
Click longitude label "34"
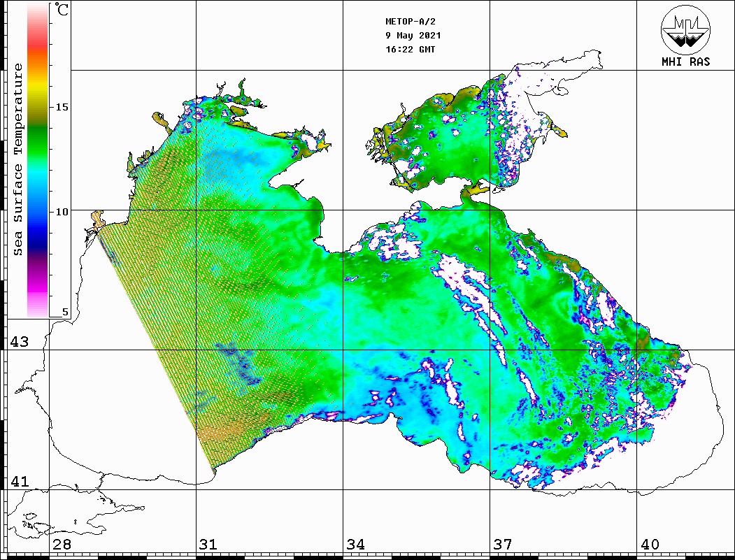[355, 544]
